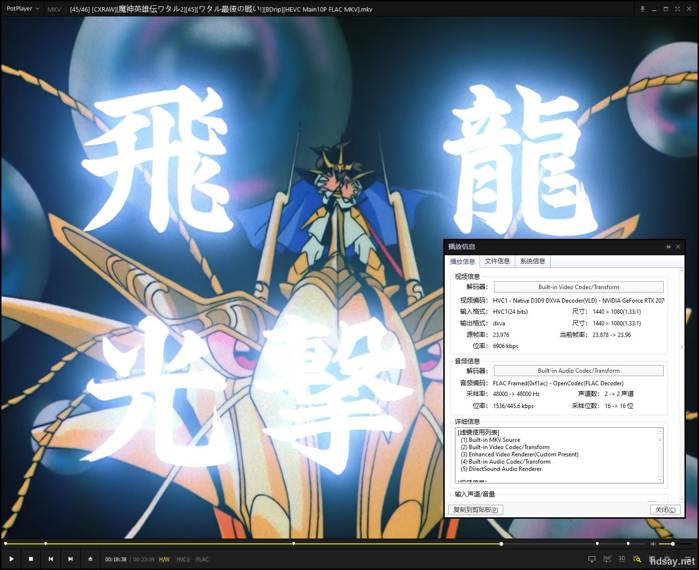Switch to the 文件信息 tab

[x=497, y=261]
